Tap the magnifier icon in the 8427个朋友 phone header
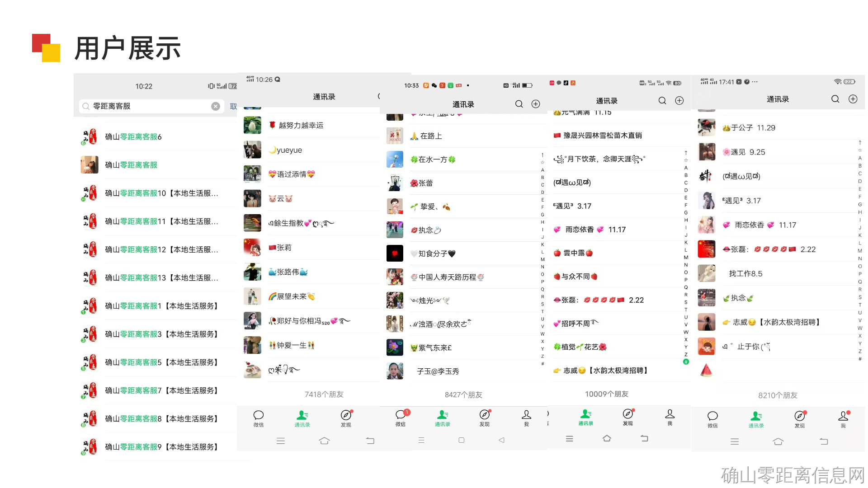 tap(519, 104)
